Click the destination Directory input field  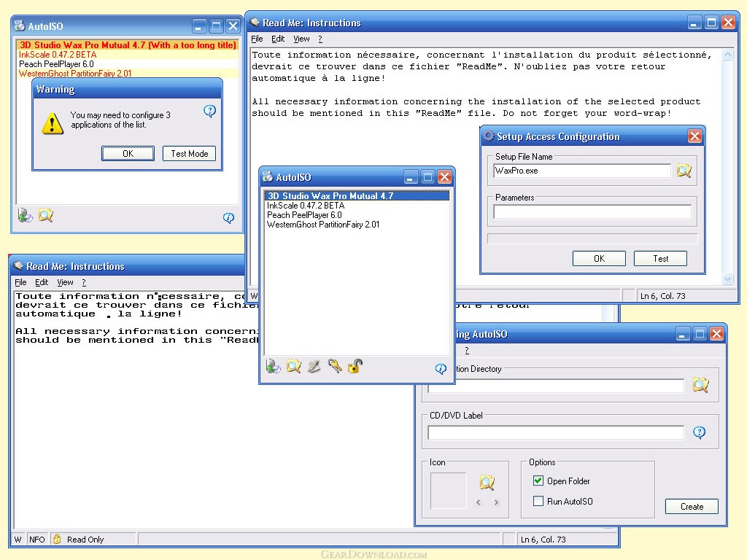pyautogui.click(x=555, y=386)
